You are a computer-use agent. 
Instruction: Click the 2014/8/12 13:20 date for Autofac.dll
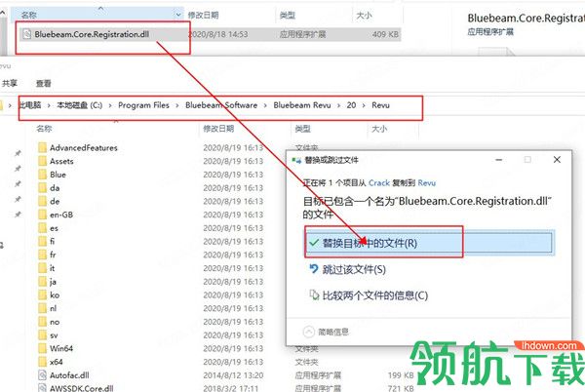tap(233, 375)
